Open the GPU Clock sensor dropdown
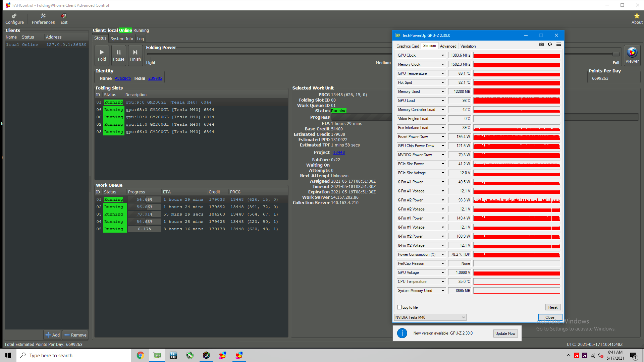644x362 pixels. pyautogui.click(x=443, y=55)
